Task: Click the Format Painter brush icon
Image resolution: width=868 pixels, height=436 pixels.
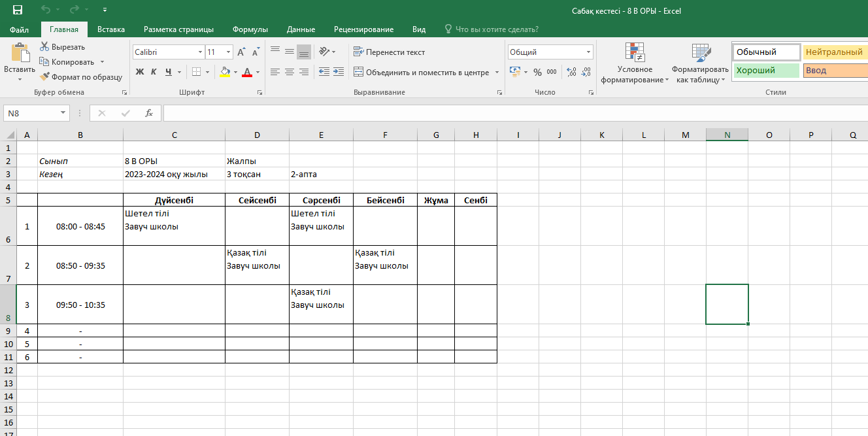Action: pos(44,77)
